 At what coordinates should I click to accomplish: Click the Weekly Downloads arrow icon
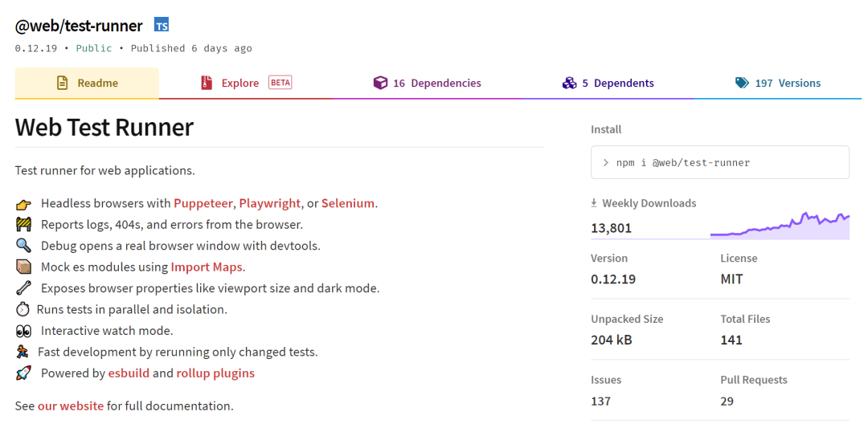click(595, 203)
